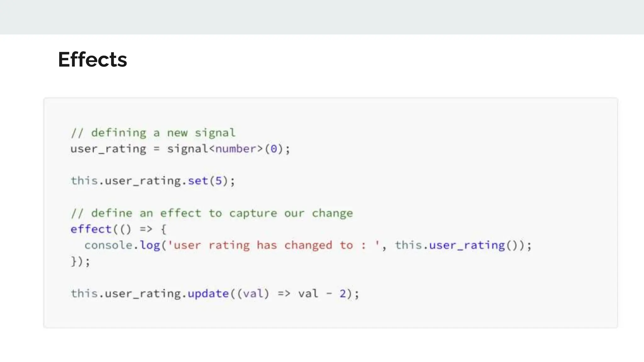This screenshot has width=644, height=362.
Task: Click the update method call
Action: coord(208,293)
